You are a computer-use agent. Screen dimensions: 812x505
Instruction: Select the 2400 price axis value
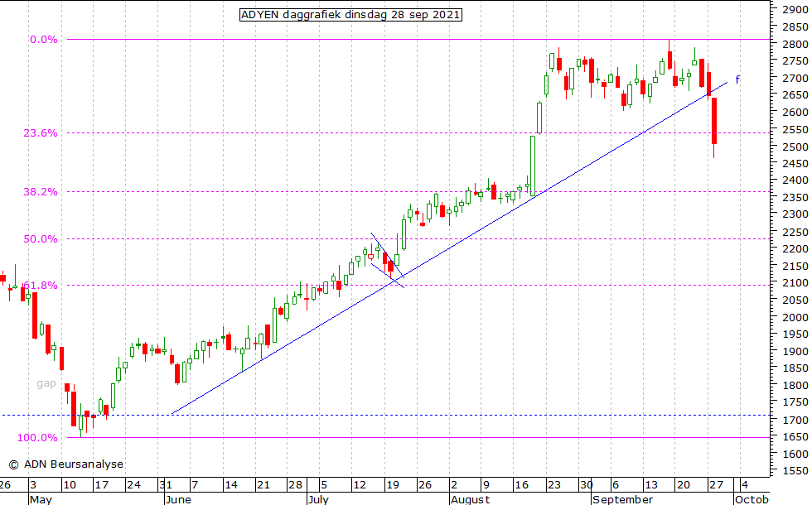(x=795, y=180)
